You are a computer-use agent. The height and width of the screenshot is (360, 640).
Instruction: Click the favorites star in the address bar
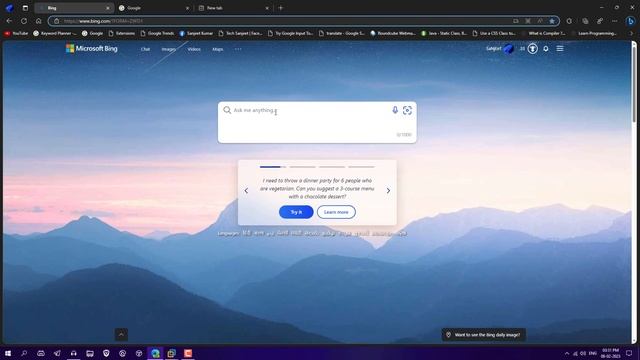point(552,21)
